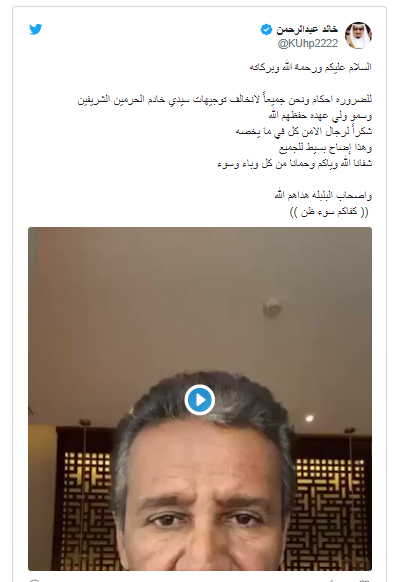Click the man's forehead in the video
Viewport: 401px width, 582px height.
202,458
